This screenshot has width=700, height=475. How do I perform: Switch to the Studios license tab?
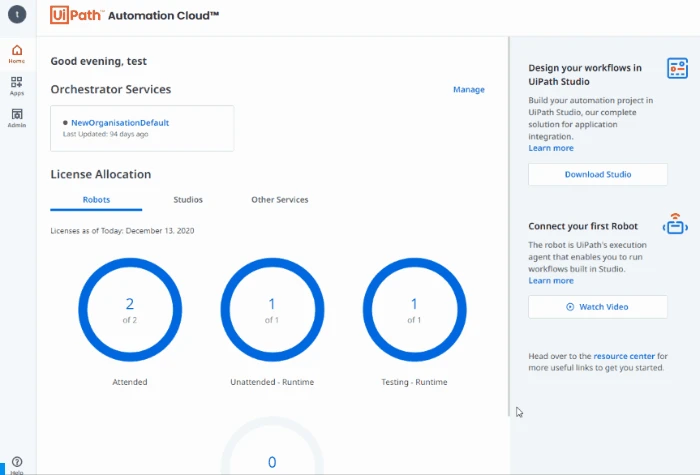(x=188, y=200)
